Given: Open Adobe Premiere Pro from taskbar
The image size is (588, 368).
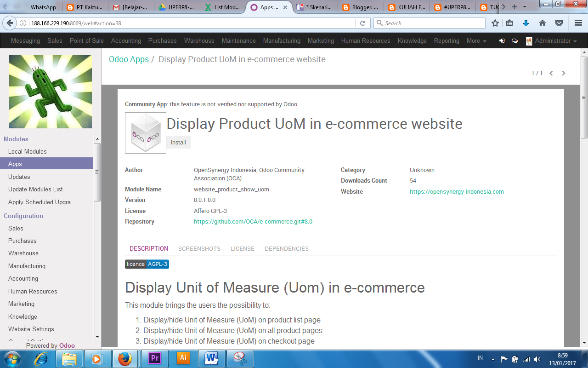Looking at the screenshot, I should 155,358.
